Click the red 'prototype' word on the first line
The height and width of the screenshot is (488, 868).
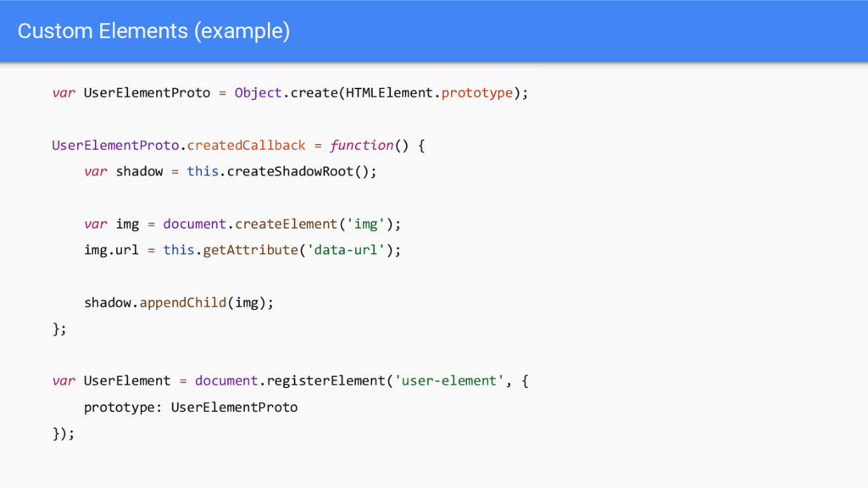pyautogui.click(x=476, y=93)
